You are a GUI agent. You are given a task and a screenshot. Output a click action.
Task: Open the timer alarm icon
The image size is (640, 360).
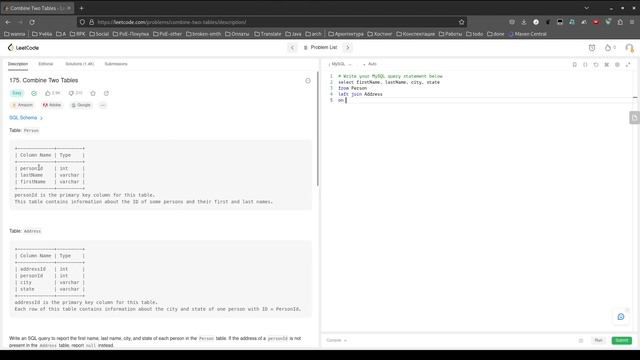[592, 48]
